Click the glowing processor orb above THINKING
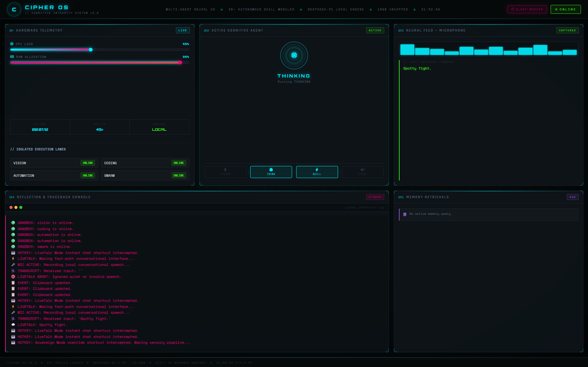The height and width of the screenshot is (367, 588). coord(294,55)
